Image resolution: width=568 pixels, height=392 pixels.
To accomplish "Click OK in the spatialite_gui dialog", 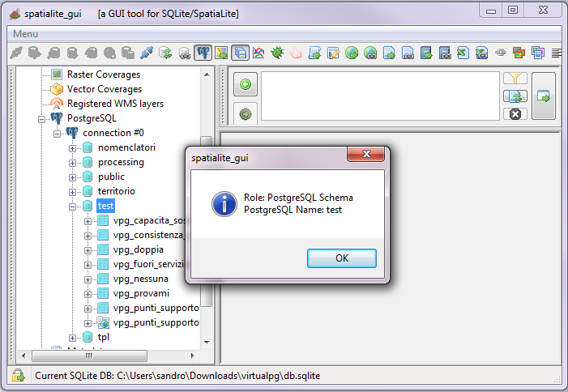I will [342, 258].
